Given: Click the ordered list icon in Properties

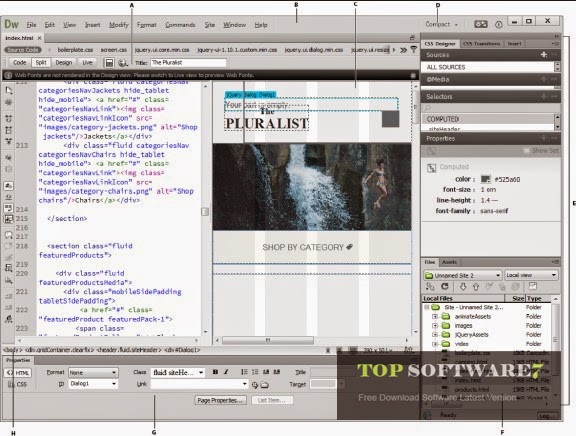Looking at the screenshot, I should click(255, 372).
